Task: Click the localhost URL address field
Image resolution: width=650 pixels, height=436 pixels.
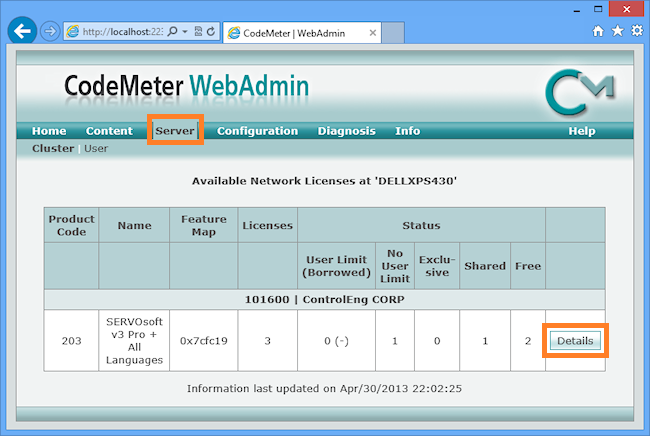Action: (120, 32)
